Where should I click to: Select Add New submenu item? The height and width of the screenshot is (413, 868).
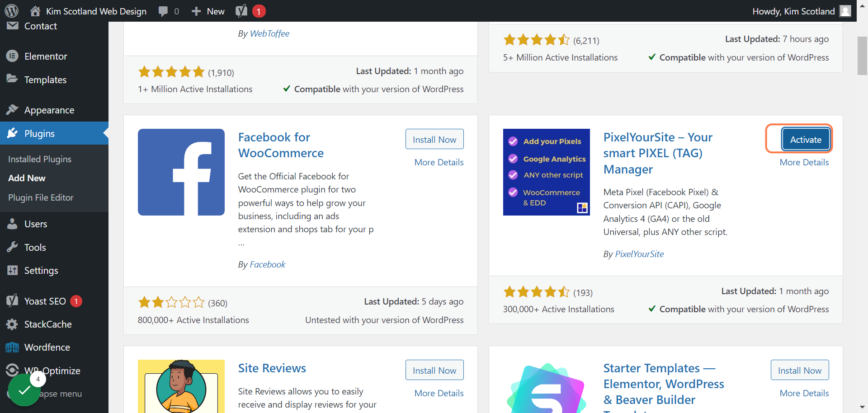27,178
